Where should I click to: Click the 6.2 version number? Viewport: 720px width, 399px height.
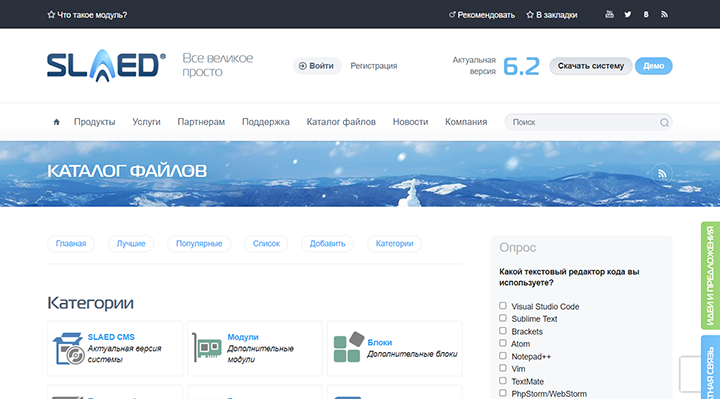521,66
